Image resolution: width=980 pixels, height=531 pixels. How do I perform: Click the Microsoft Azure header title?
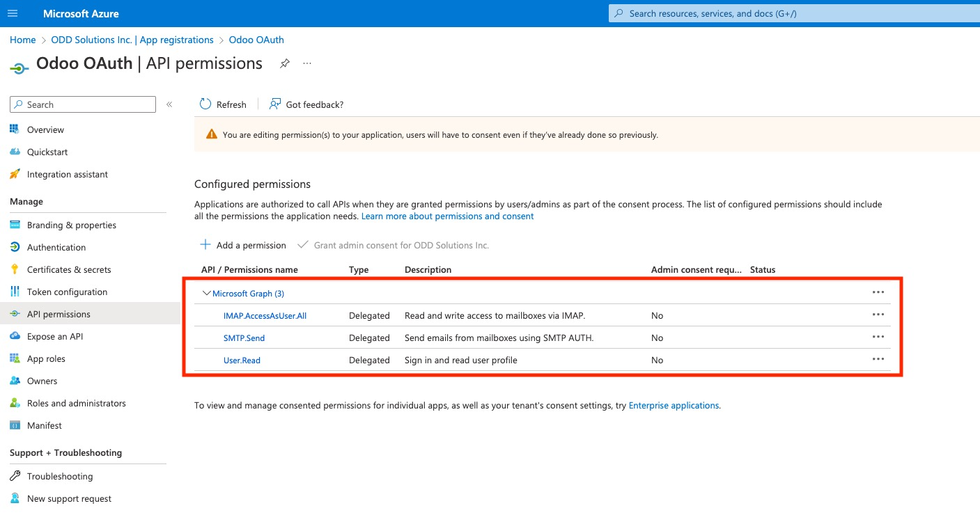81,13
